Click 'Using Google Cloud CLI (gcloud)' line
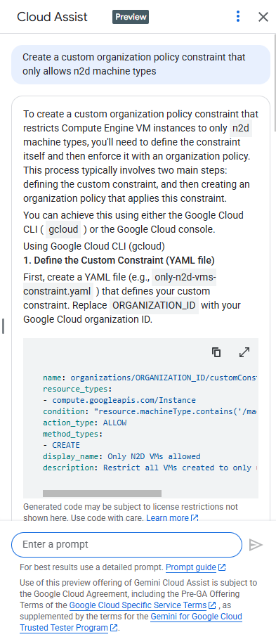The width and height of the screenshot is (276, 644). 94,247
